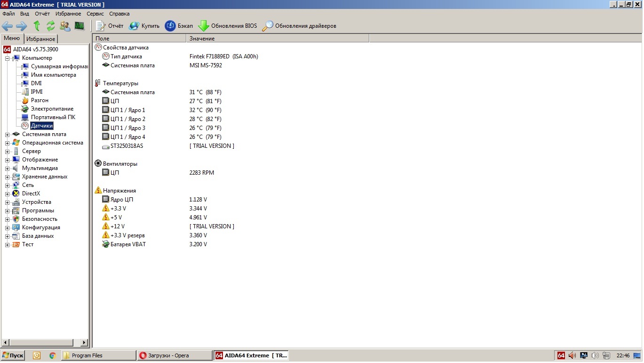Viewport: 644px width, 363px height.
Task: Click the Купить toolbar button
Action: point(144,26)
